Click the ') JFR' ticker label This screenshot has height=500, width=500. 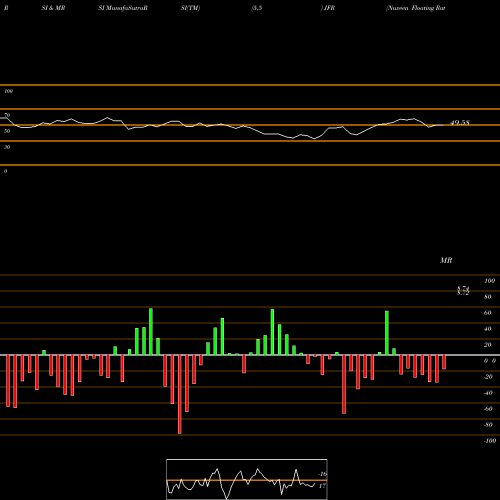pos(328,8)
